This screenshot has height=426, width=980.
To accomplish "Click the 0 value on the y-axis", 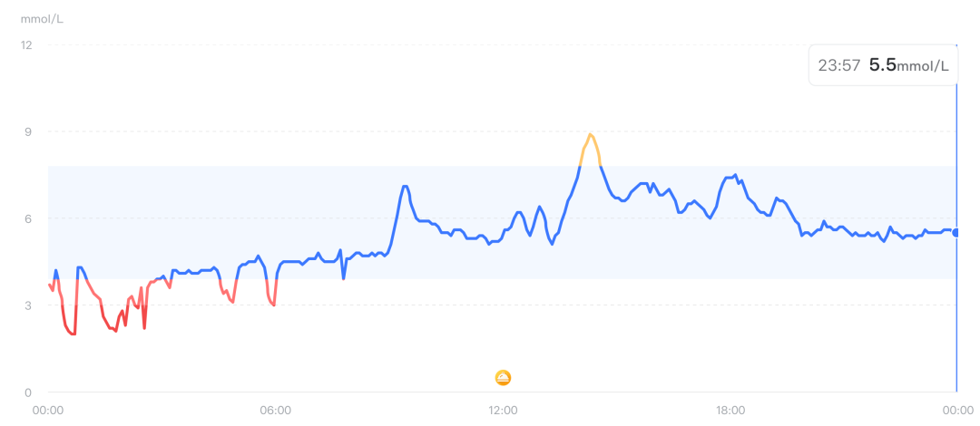I will click(x=29, y=392).
